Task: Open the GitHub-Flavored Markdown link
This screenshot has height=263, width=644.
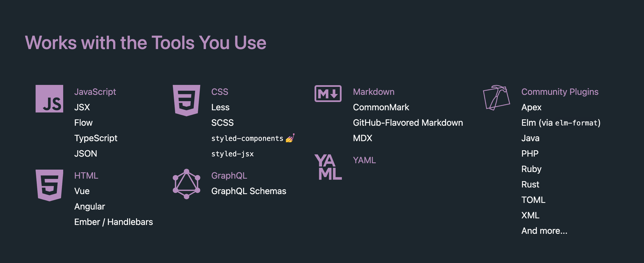Action: 408,123
